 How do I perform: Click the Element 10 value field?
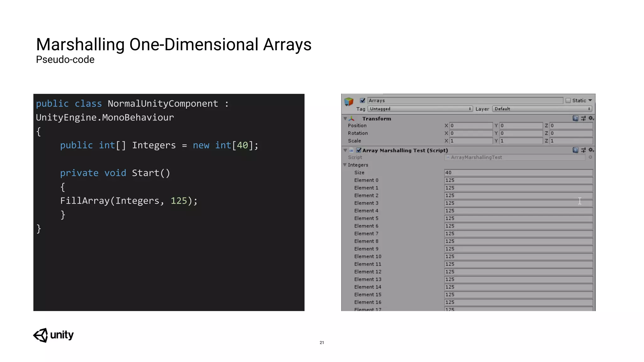pyautogui.click(x=519, y=256)
